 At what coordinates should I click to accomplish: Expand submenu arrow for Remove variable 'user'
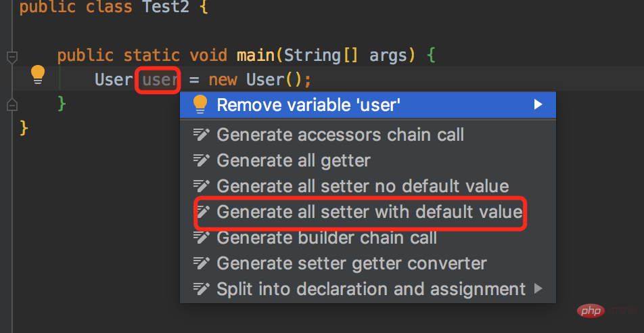pyautogui.click(x=538, y=104)
